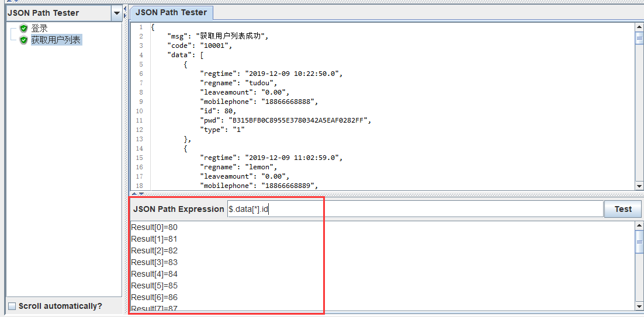Click the right expand arrow on the vertical divider
The height and width of the screenshot is (317, 644).
point(125,16)
